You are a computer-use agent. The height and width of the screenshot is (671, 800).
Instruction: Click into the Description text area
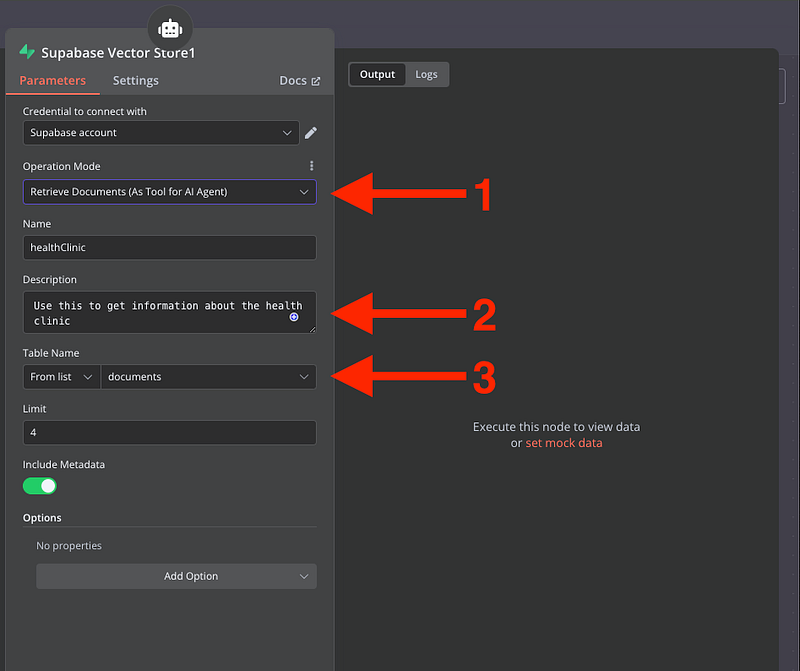(160, 312)
